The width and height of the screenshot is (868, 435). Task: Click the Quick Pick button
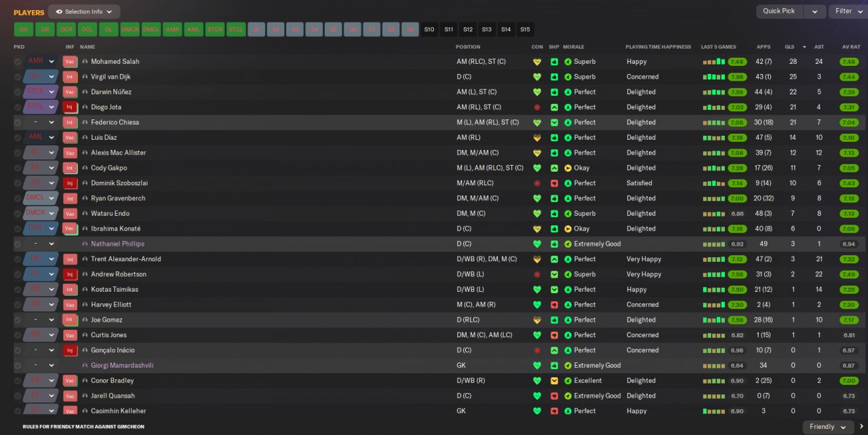tap(779, 12)
